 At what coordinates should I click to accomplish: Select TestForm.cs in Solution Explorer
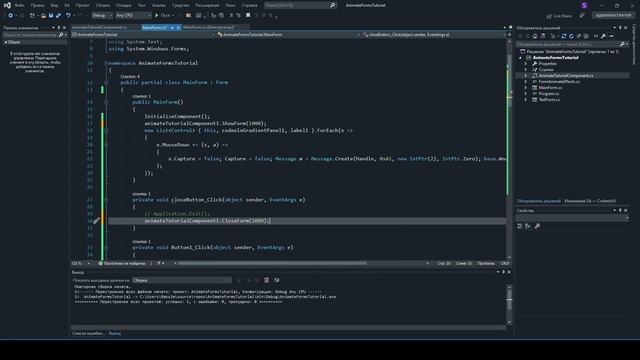[549, 100]
